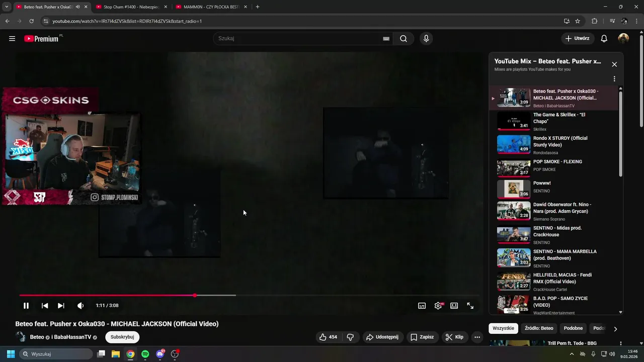Click Beteo channel avatar
Screen dimensions: 644x362
tap(21, 337)
